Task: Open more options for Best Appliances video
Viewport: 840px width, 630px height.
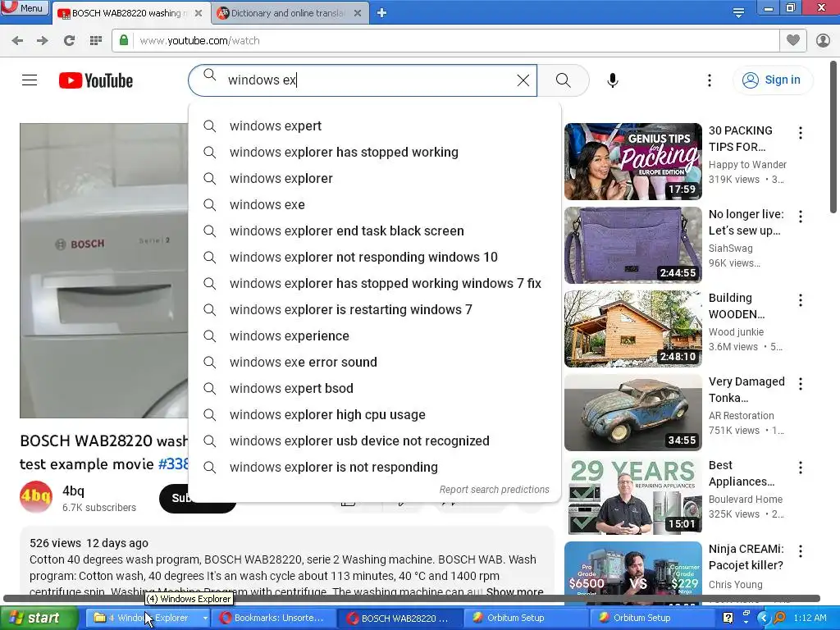Action: point(801,468)
